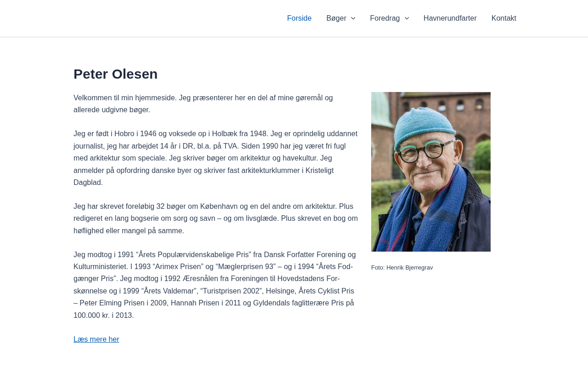Open the Kontakt page

pyautogui.click(x=503, y=18)
